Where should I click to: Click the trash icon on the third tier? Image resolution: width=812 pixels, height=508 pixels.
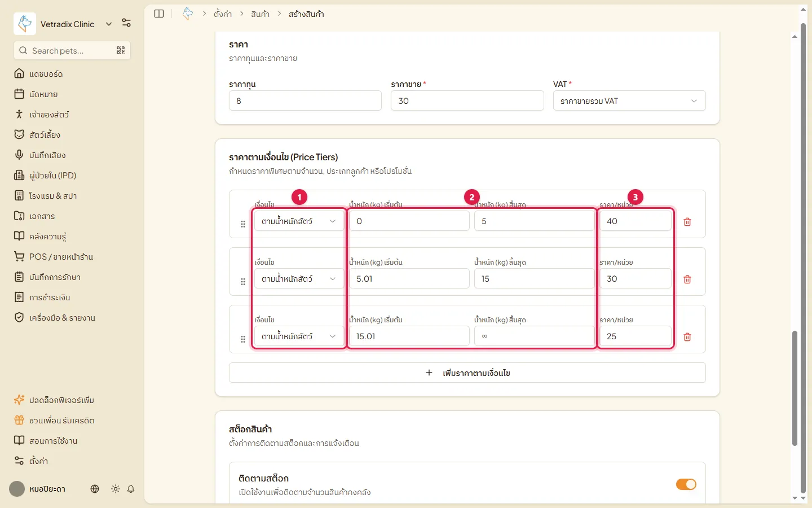[x=687, y=337]
